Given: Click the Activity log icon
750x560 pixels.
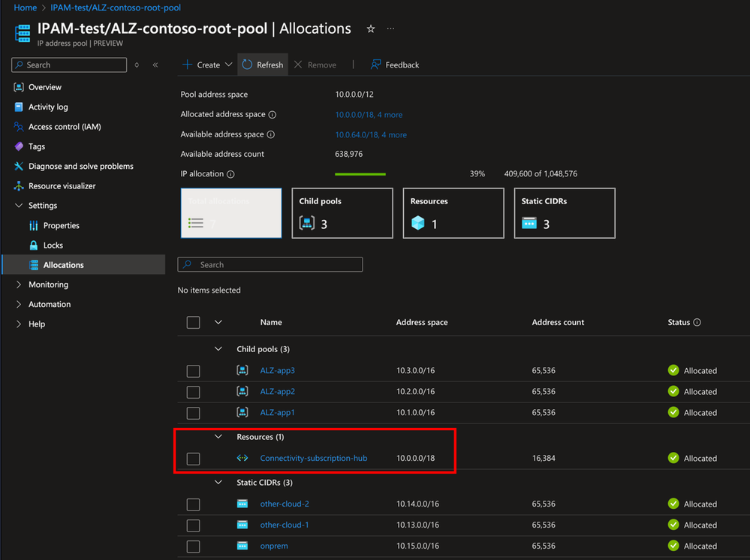Looking at the screenshot, I should [x=19, y=107].
